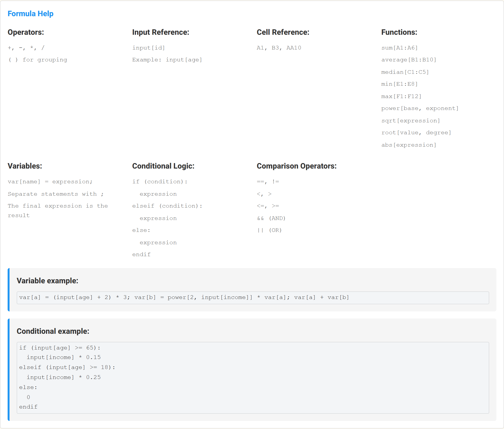This screenshot has height=429, width=504.
Task: Click 'endif' under Conditional Logic
Action: [141, 254]
